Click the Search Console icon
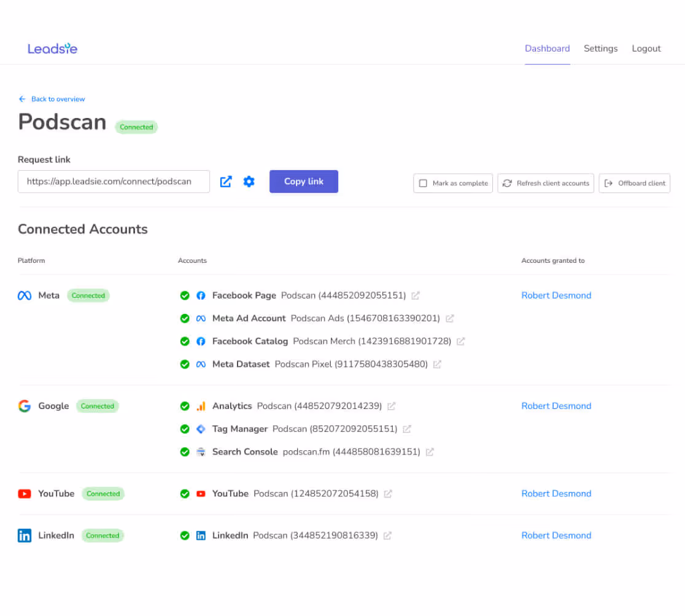This screenshot has height=616, width=685. pyautogui.click(x=201, y=452)
